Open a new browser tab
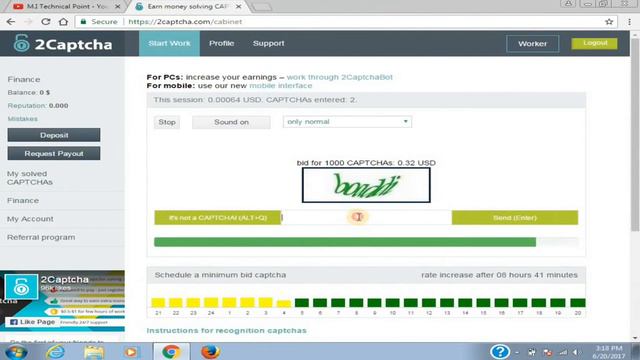The width and height of the screenshot is (640, 360). point(261,7)
